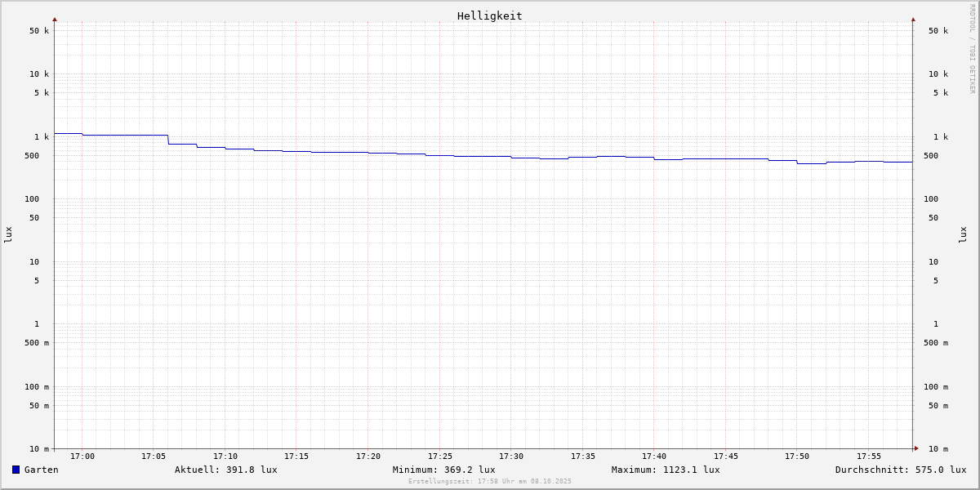980x490 pixels.
Task: Select the Durchschnitt 575.0 lux value
Action: [x=900, y=470]
